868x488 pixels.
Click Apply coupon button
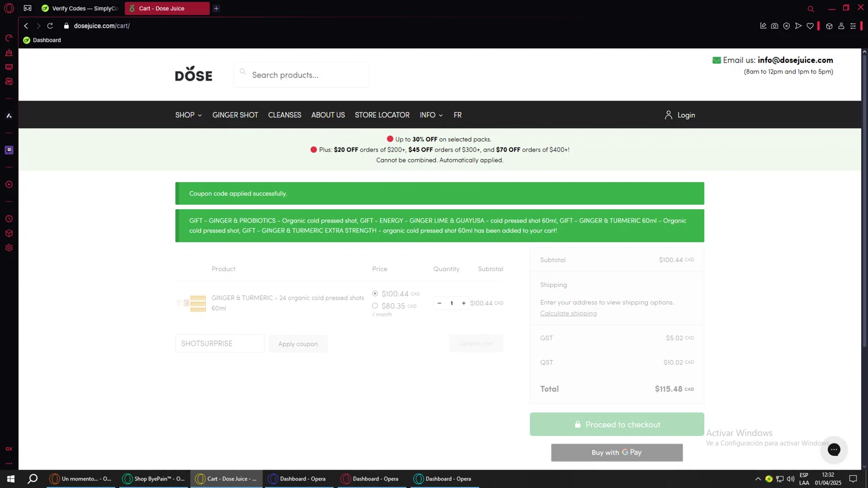click(x=298, y=343)
